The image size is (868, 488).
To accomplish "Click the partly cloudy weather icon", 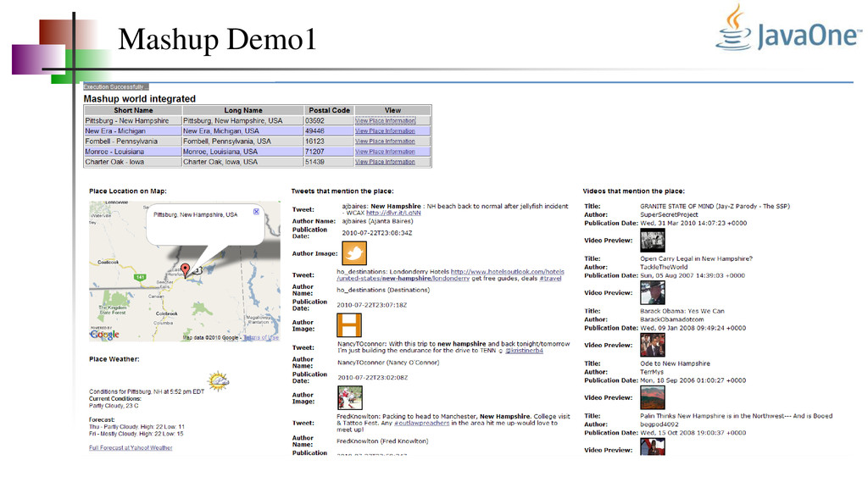I will (218, 380).
